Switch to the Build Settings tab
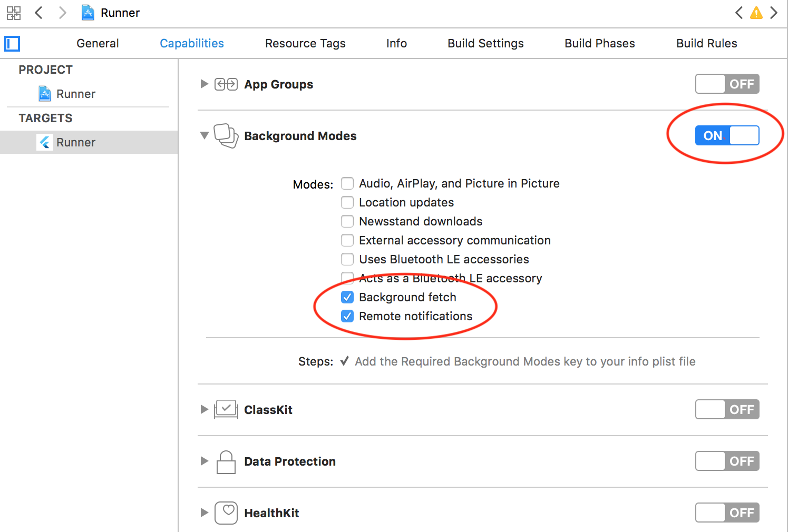Image resolution: width=788 pixels, height=532 pixels. [485, 44]
